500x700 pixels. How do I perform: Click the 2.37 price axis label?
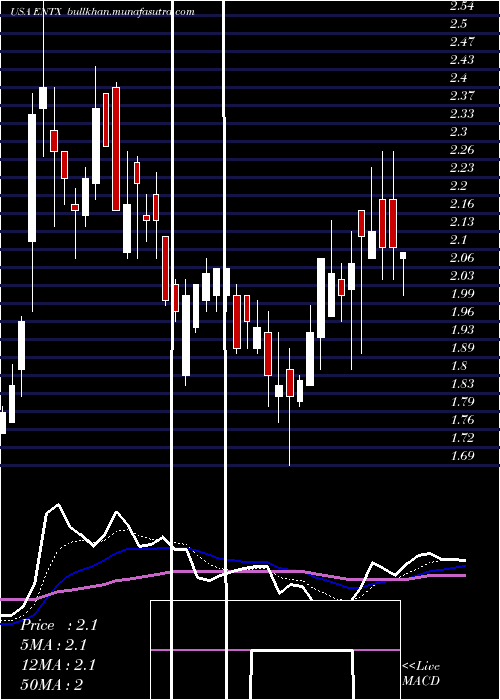tap(462, 96)
